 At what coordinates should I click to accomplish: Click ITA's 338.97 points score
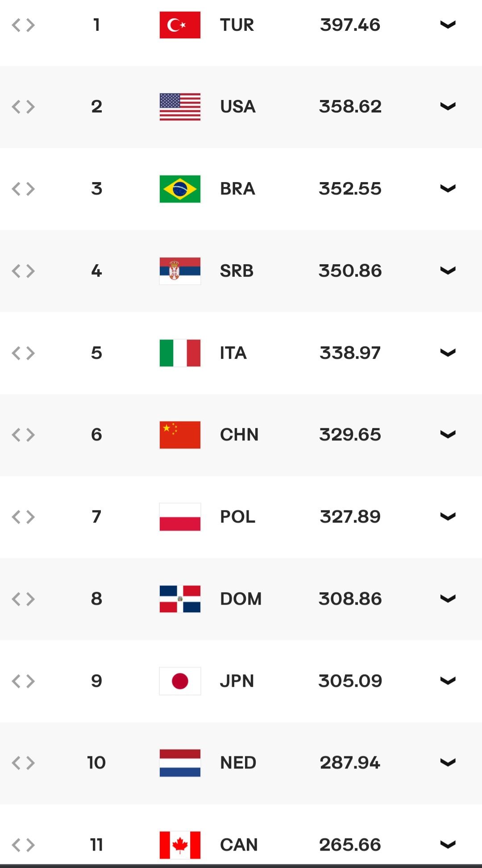tap(350, 353)
